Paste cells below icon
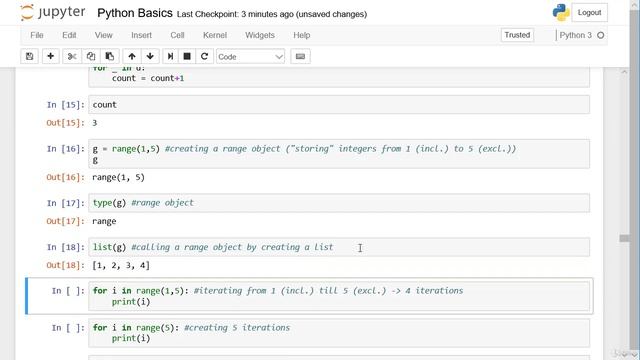 pyautogui.click(x=109, y=56)
